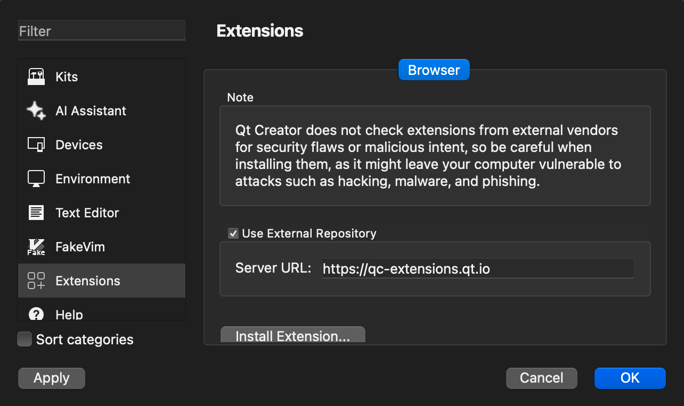Select the Extensions label in sidebar

pos(88,281)
